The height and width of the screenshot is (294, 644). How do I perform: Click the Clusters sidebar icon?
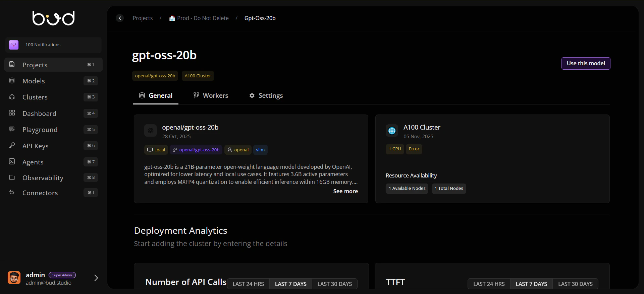pyautogui.click(x=12, y=97)
